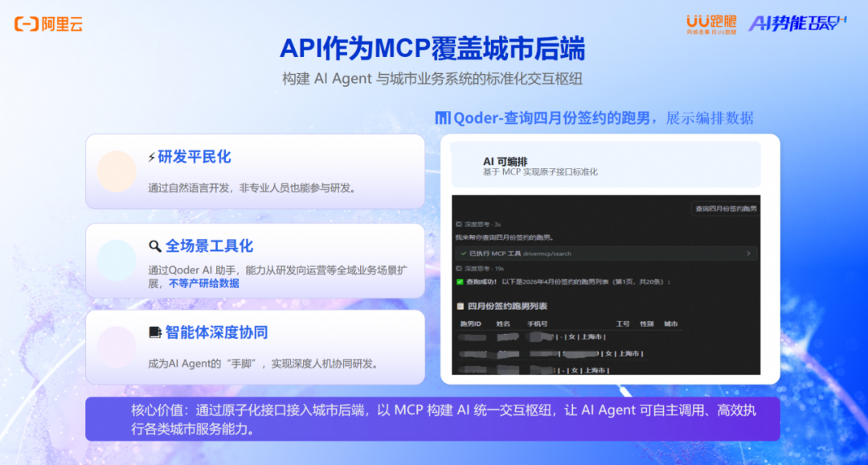The image size is (868, 465).
Task: Click the magnifier icon beside 全场景工具化
Action: (x=154, y=247)
